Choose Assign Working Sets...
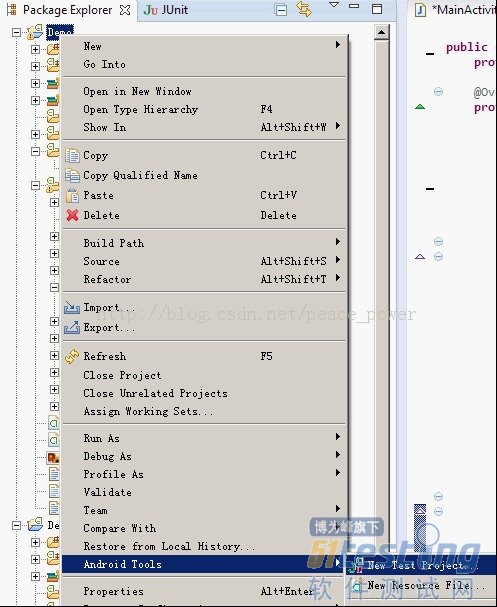Screen dimensions: 497x607 205,412
